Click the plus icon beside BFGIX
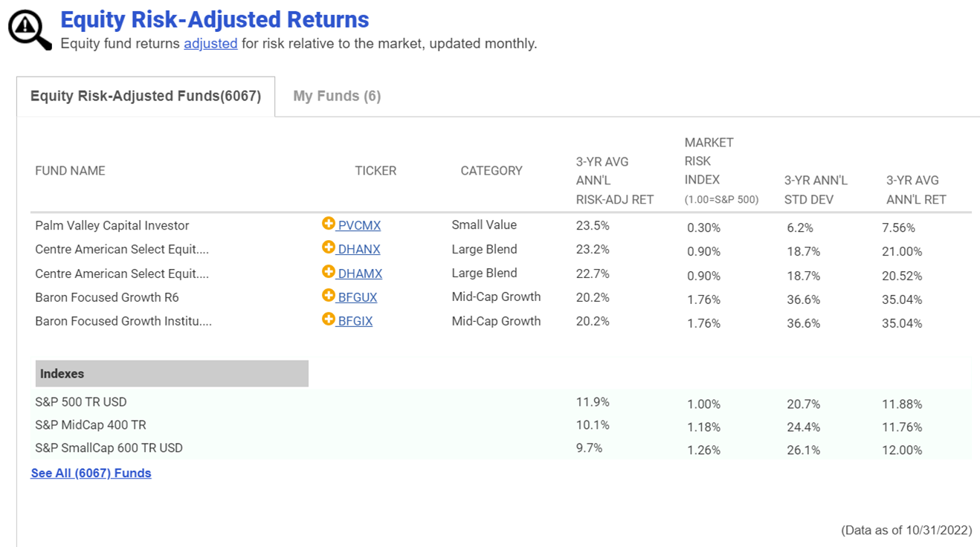This screenshot has height=547, width=980. click(328, 320)
